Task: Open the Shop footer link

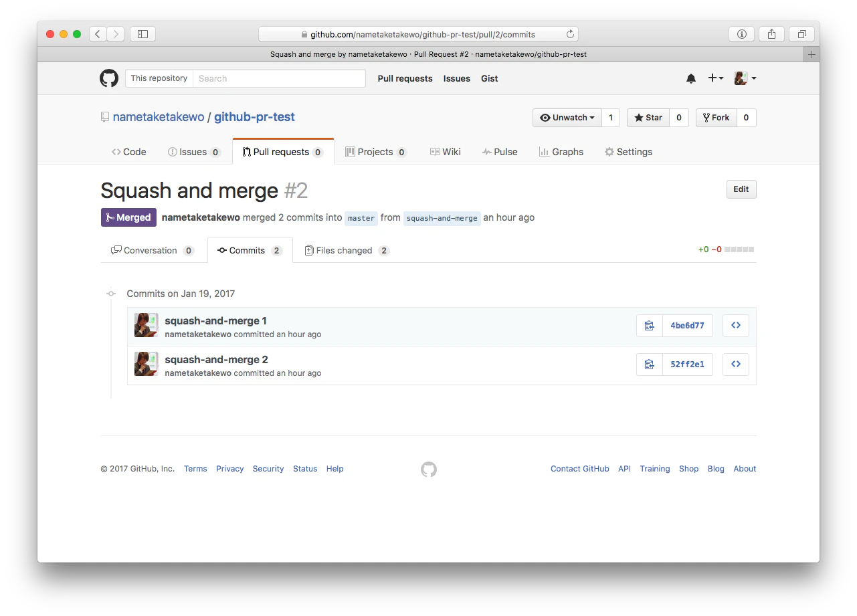Action: click(x=688, y=469)
